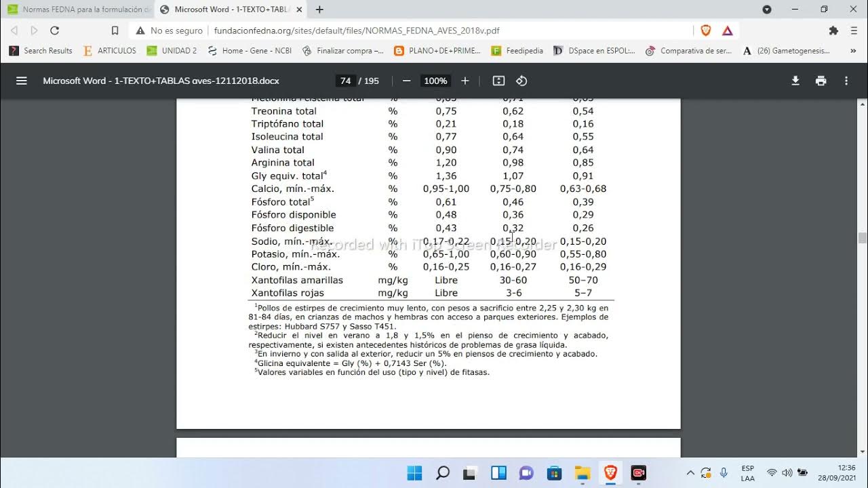Open Microsoft Store from taskbar
Viewport: 868px width, 488px height.
click(554, 472)
